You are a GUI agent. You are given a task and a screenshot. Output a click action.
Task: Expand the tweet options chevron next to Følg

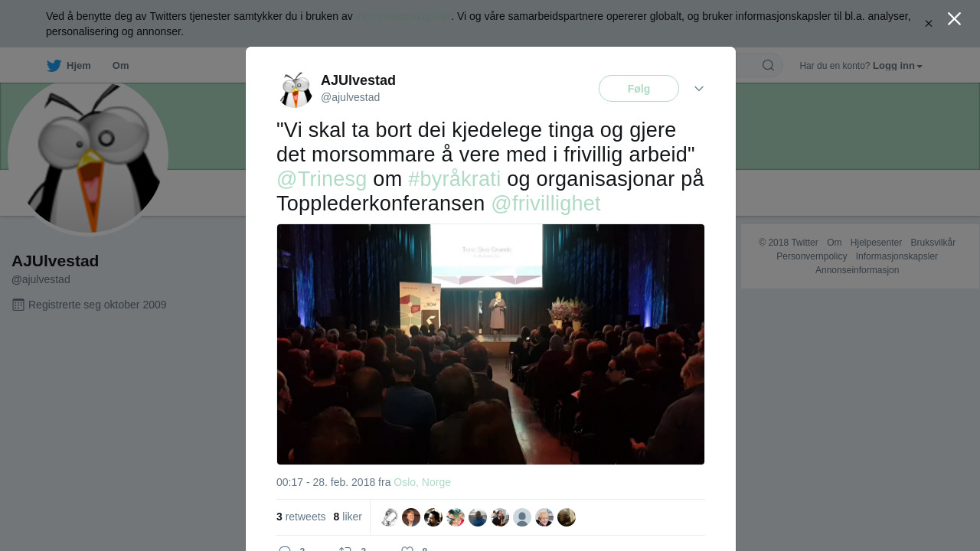click(x=699, y=89)
